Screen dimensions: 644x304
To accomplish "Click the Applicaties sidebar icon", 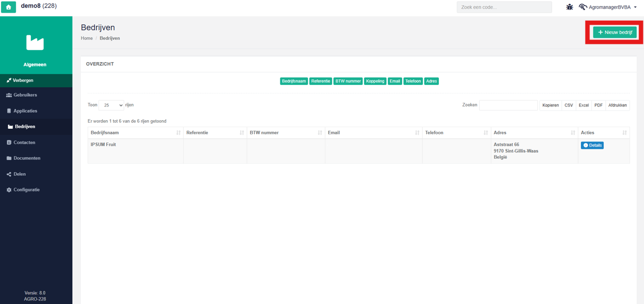I will (x=9, y=111).
